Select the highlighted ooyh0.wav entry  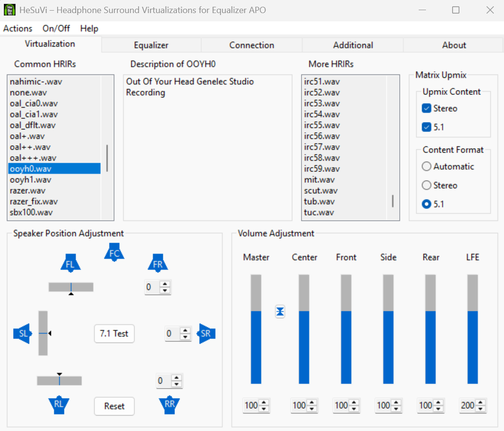pos(54,169)
